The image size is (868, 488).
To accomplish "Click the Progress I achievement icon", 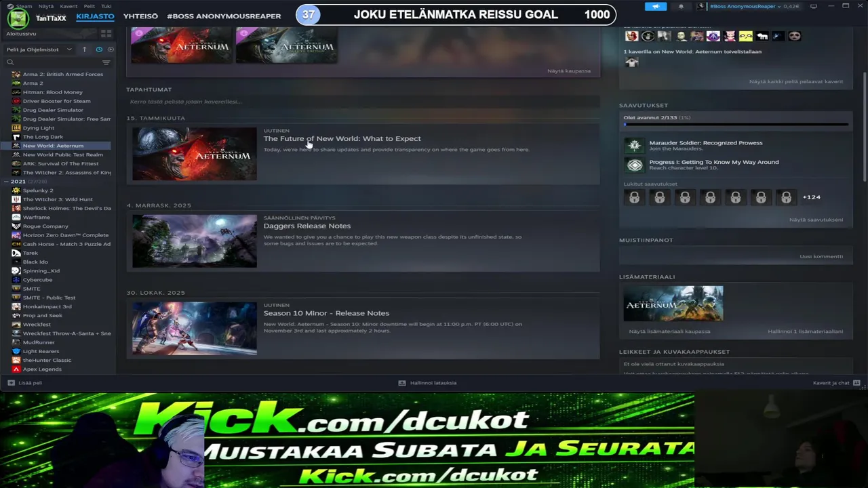I will pyautogui.click(x=634, y=165).
